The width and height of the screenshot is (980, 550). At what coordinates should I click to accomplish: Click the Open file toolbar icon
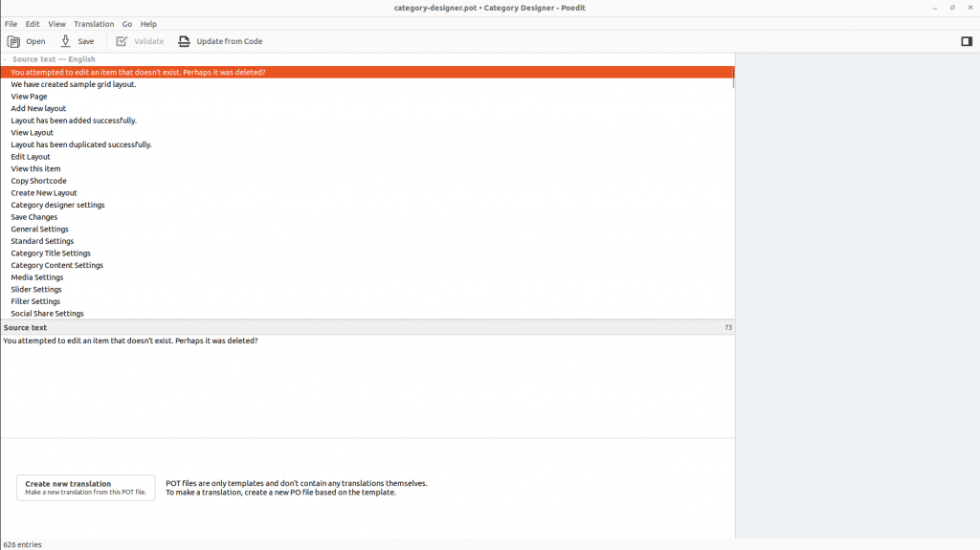pyautogui.click(x=14, y=41)
